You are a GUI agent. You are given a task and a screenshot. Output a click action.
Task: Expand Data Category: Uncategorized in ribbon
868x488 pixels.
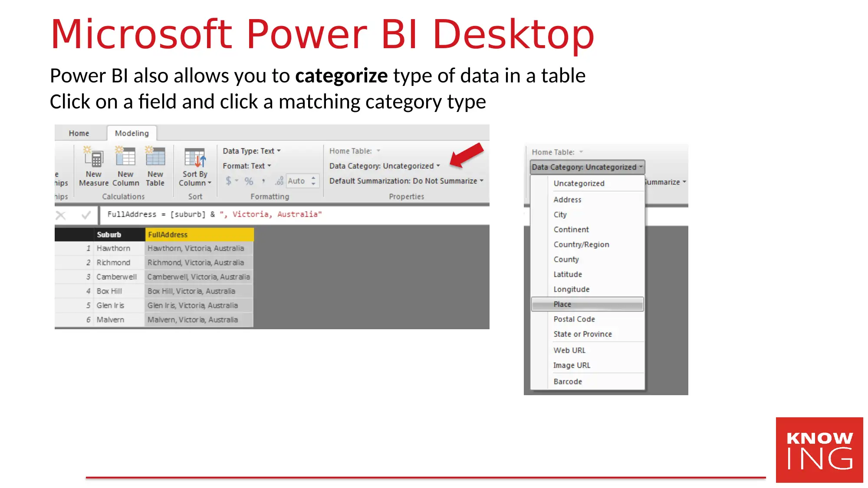pyautogui.click(x=385, y=166)
